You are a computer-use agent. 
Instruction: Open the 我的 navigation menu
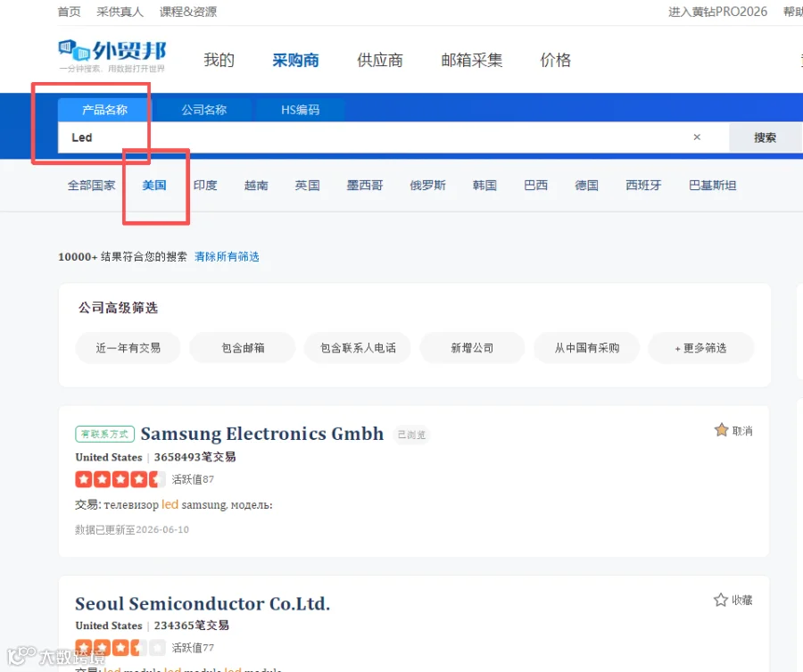click(219, 60)
